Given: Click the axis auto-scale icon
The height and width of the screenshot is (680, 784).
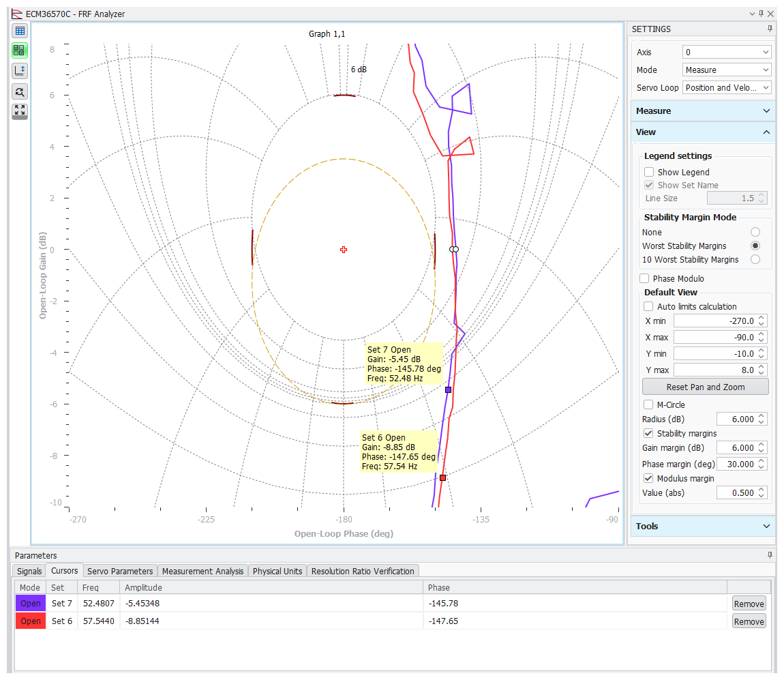Looking at the screenshot, I should pos(19,70).
